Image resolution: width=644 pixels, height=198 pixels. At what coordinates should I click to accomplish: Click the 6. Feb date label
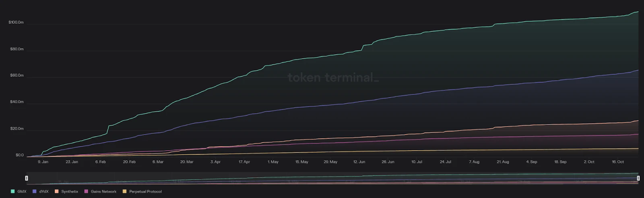click(x=101, y=162)
